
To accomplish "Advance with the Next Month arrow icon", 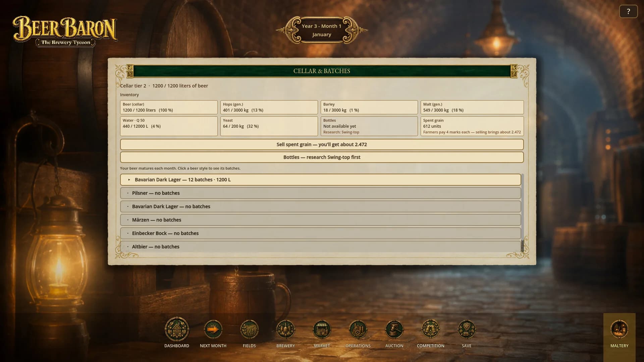I will [213, 329].
